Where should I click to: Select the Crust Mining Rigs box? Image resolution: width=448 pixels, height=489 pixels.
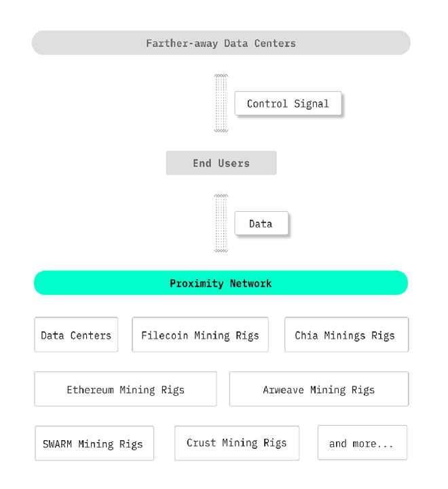click(x=237, y=443)
